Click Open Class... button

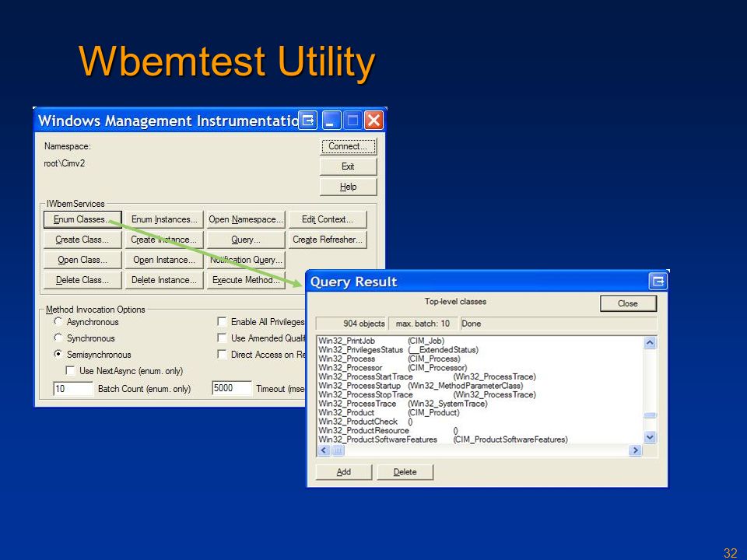[82, 260]
